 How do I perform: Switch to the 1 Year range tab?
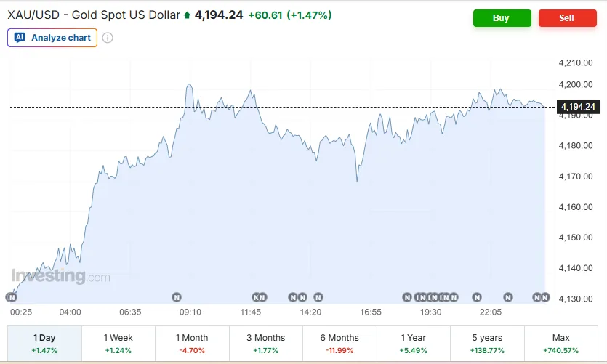pyautogui.click(x=414, y=344)
